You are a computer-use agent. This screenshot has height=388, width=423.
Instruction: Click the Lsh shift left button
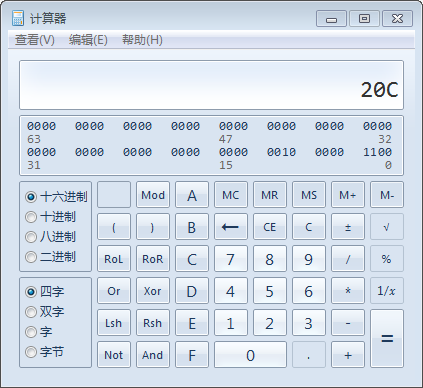click(x=114, y=323)
